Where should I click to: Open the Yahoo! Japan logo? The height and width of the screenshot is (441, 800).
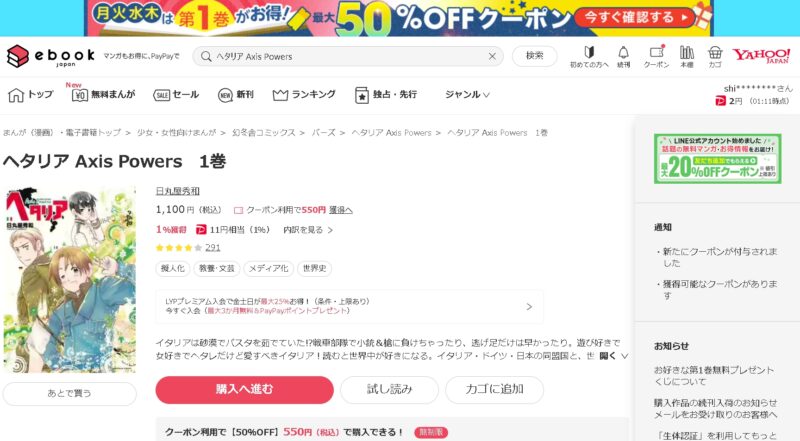761,56
